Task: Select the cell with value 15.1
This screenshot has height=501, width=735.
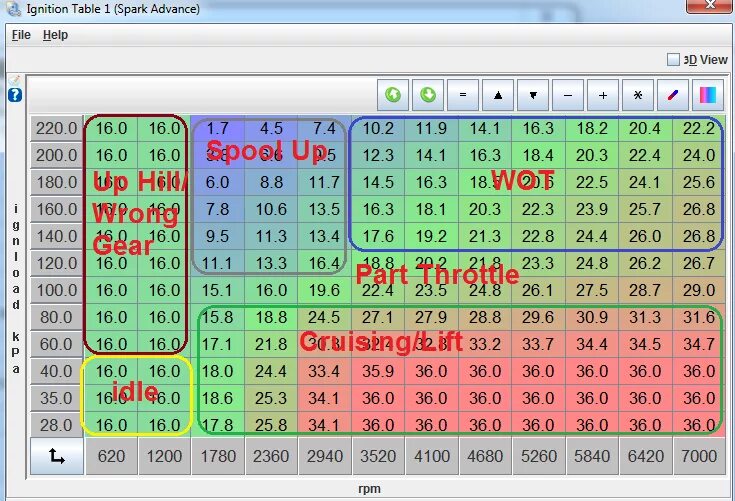Action: (218, 290)
